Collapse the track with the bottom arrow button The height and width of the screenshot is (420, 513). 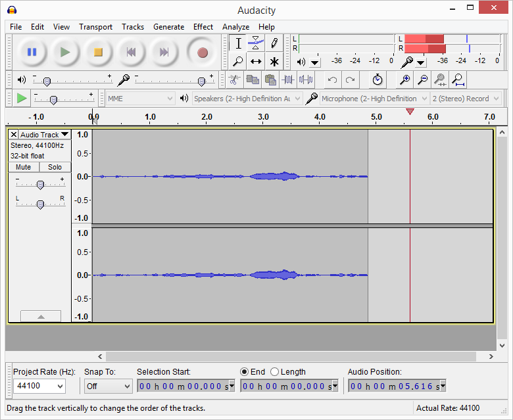tap(40, 317)
